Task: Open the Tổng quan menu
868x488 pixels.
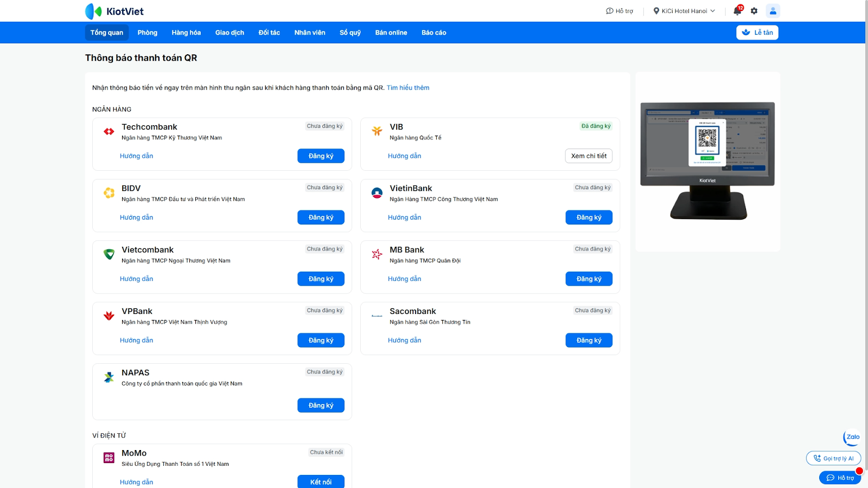Action: click(x=107, y=33)
